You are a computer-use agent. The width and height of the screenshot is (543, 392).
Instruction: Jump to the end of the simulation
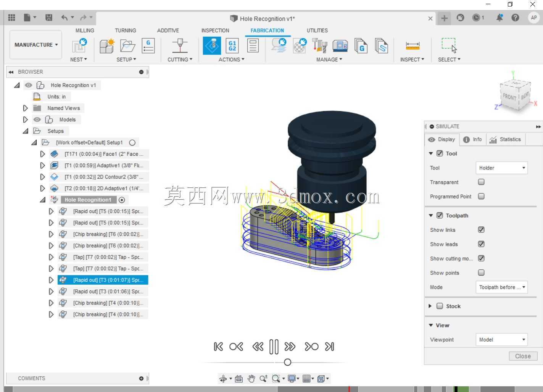pyautogui.click(x=329, y=347)
